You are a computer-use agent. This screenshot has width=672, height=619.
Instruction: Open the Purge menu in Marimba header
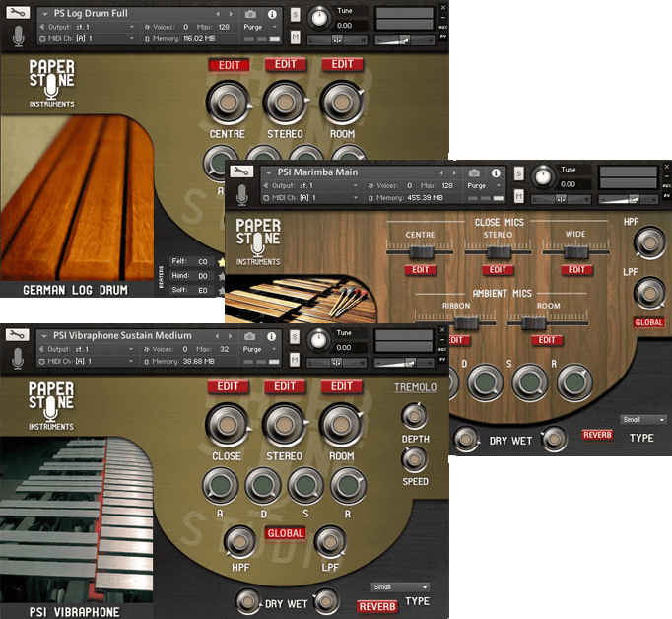pyautogui.click(x=484, y=185)
